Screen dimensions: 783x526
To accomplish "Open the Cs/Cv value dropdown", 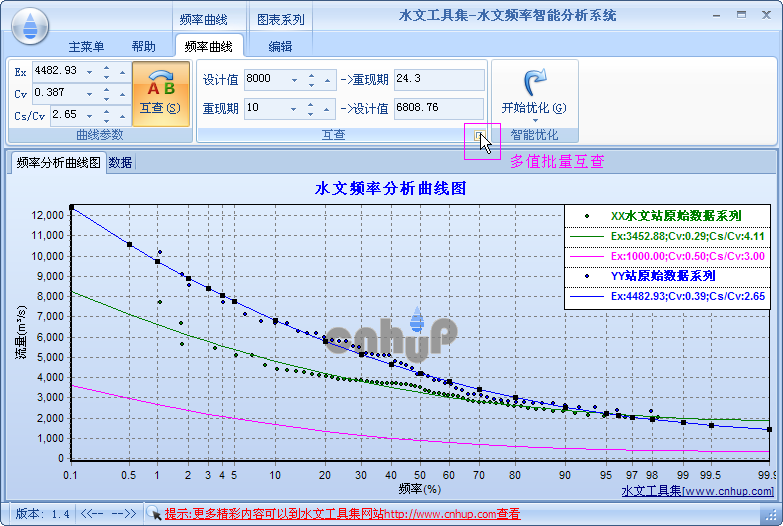I will coord(89,115).
